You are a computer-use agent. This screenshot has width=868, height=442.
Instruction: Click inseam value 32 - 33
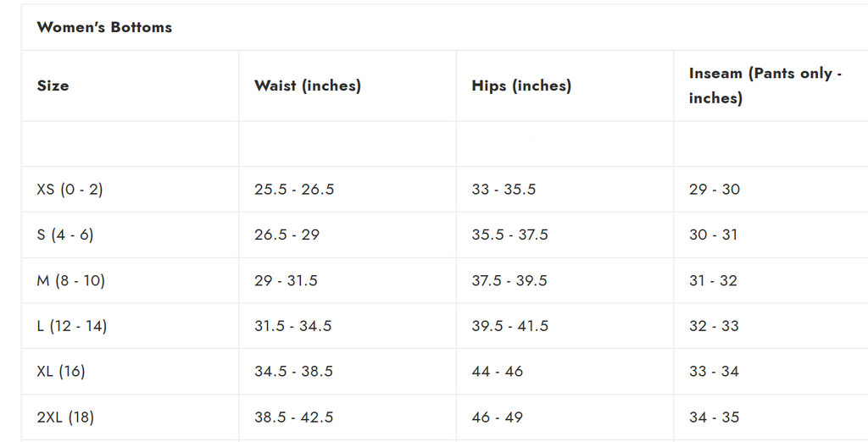(x=714, y=326)
